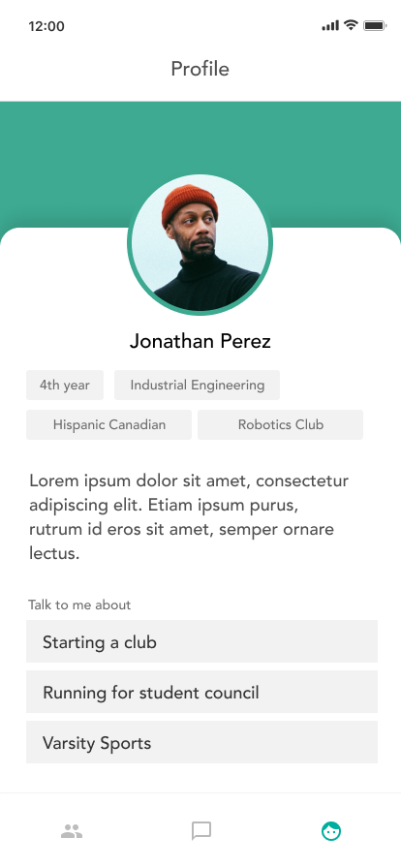
Task: Tap the cellular signal bars icon
Action: point(330,25)
